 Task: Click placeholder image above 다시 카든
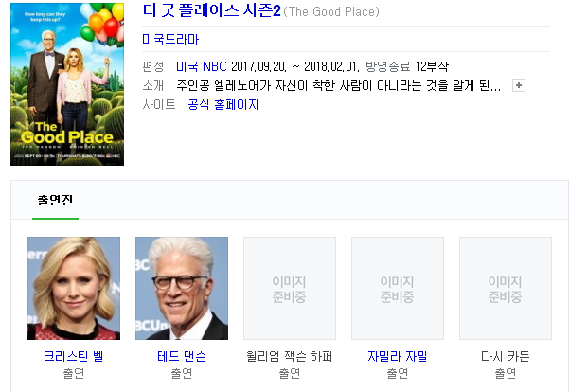(506, 289)
